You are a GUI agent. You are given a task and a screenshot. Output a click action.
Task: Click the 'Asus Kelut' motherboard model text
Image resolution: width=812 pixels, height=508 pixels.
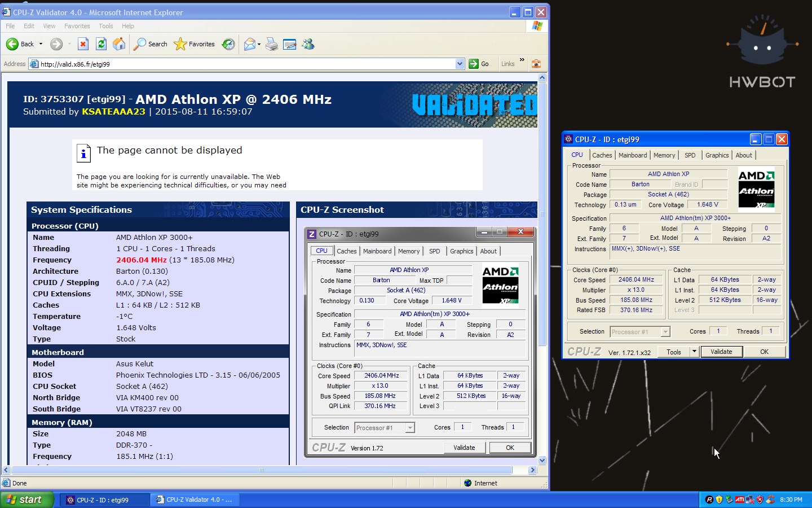pos(135,364)
